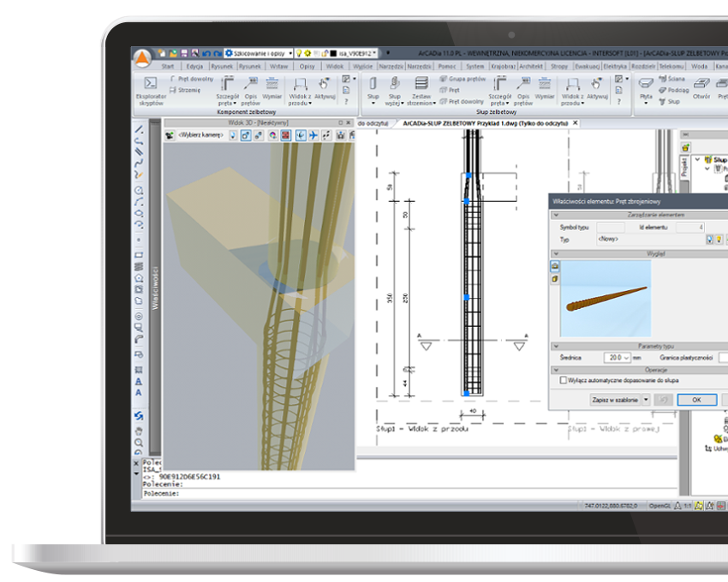Select the Podciąg tool in the ribbon
The width and height of the screenshot is (728, 582).
tap(674, 90)
